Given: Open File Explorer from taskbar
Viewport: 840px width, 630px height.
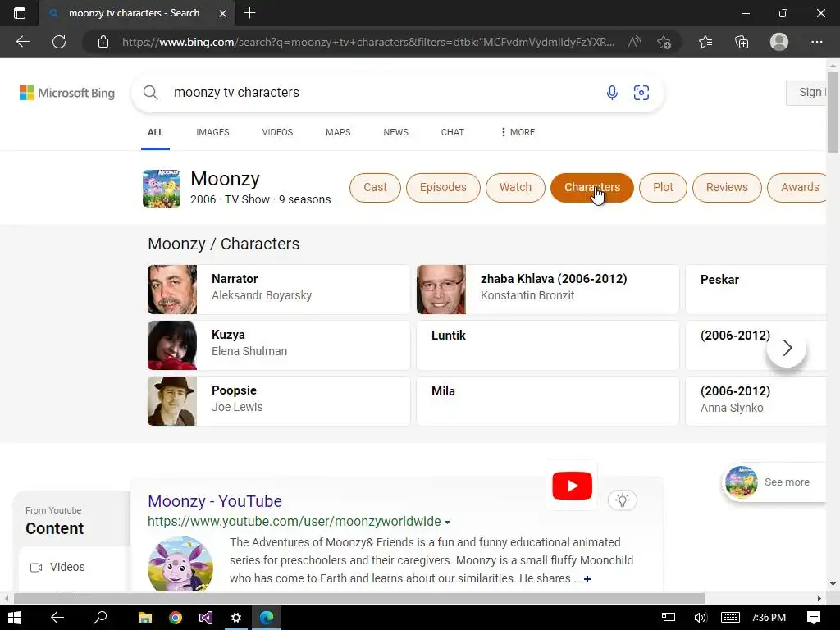Looking at the screenshot, I should coord(144,618).
